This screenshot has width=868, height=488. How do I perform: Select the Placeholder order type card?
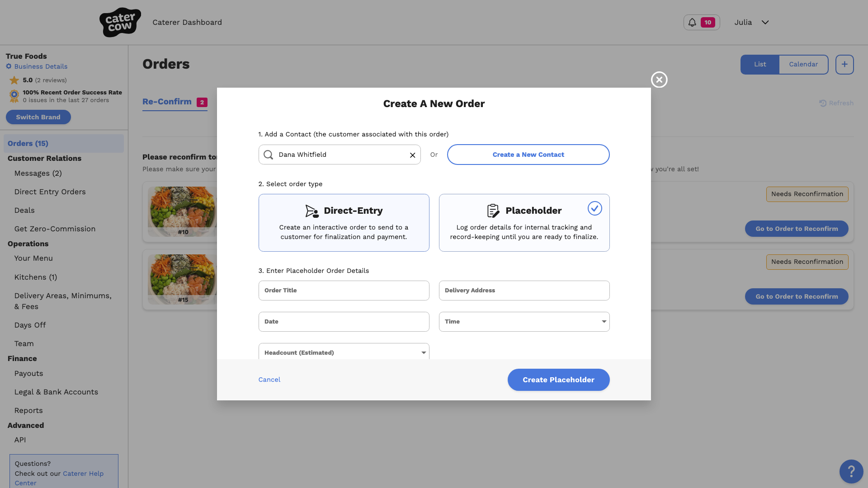524,223
